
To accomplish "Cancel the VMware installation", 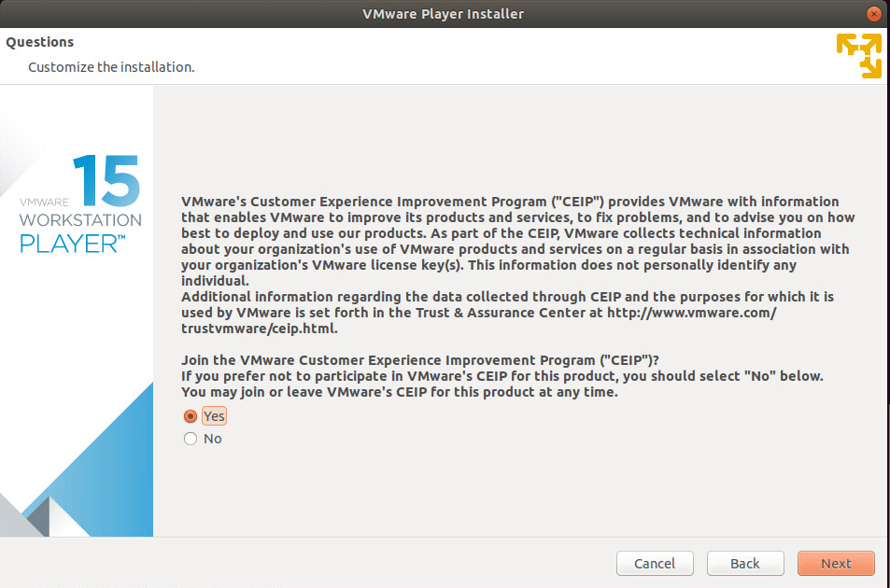I will coord(655,564).
